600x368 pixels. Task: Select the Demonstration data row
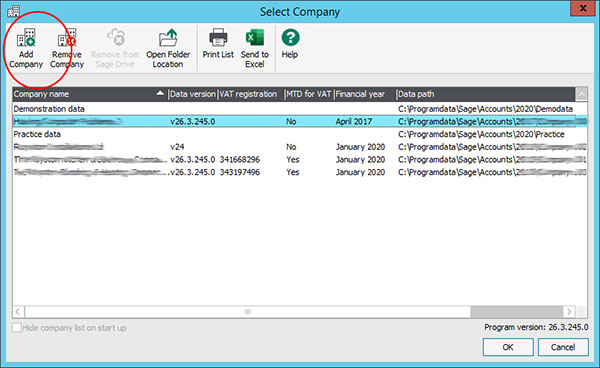coord(300,109)
